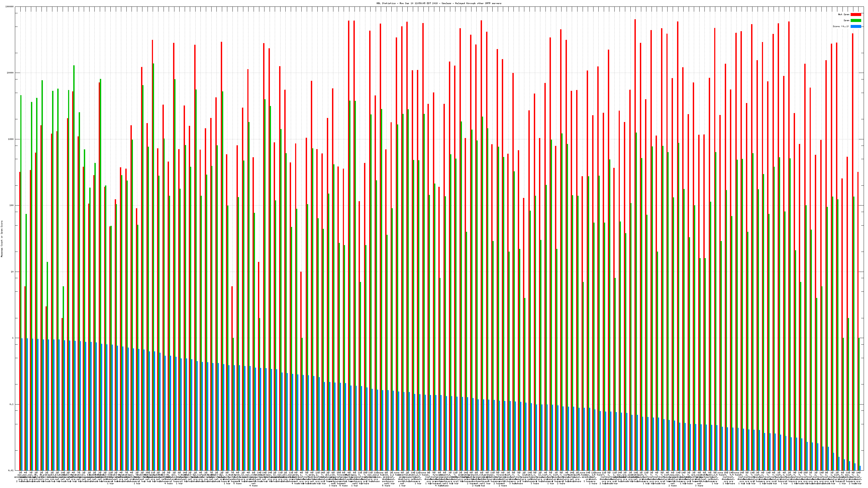868x488 pixels.
Task: Click the 0.1 y-axis tick label
Action: 12,404
